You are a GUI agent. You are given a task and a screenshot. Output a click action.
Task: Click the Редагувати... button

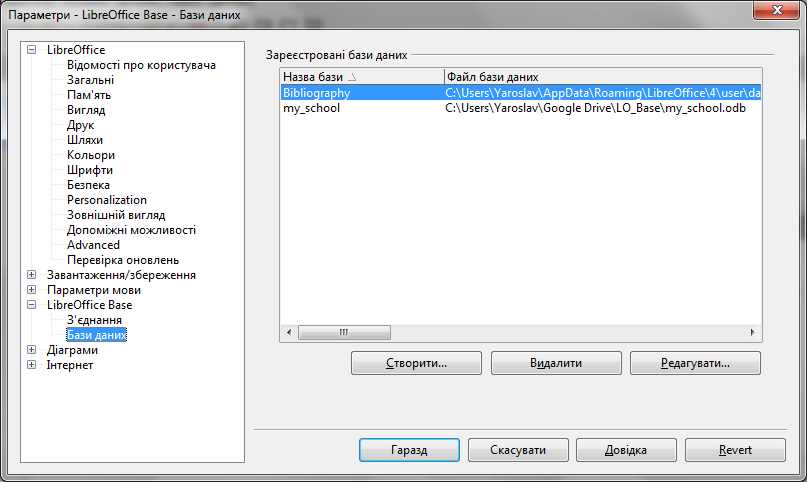[x=695, y=363]
